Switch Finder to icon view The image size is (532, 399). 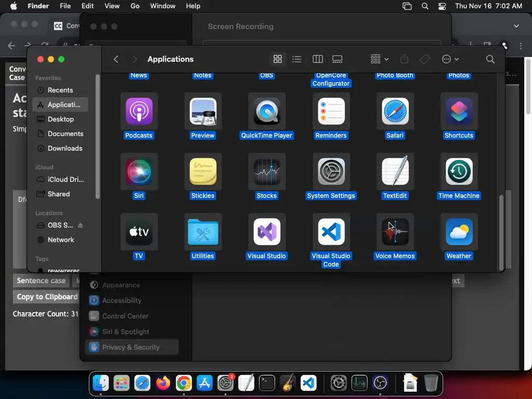click(277, 59)
